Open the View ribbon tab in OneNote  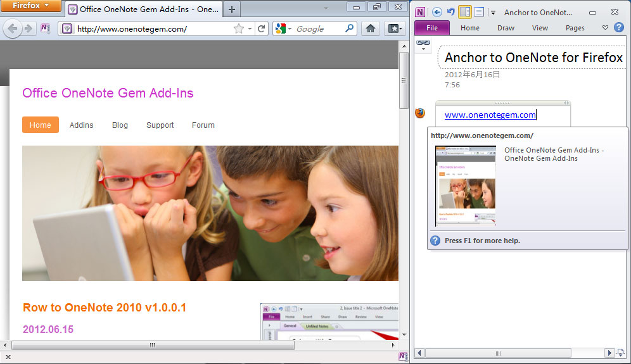(540, 28)
